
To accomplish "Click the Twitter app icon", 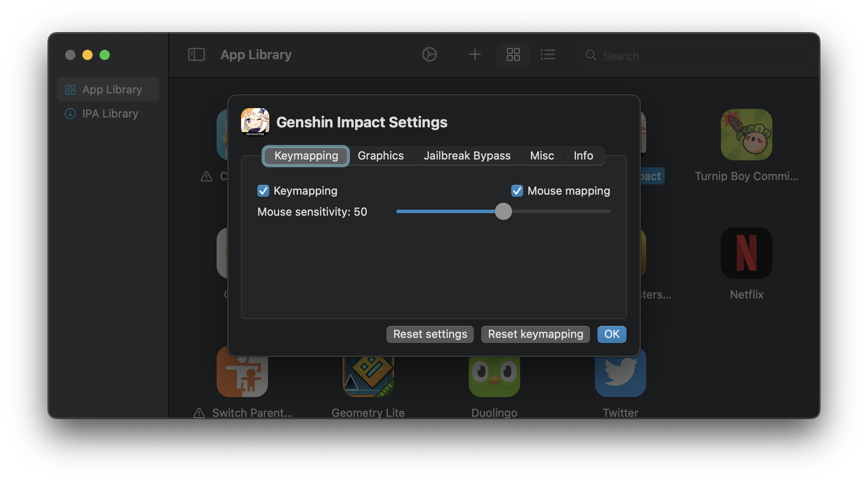I will 620,373.
